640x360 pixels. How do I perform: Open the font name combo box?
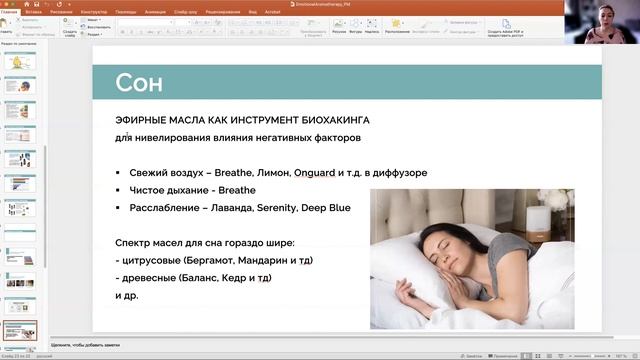click(147, 22)
